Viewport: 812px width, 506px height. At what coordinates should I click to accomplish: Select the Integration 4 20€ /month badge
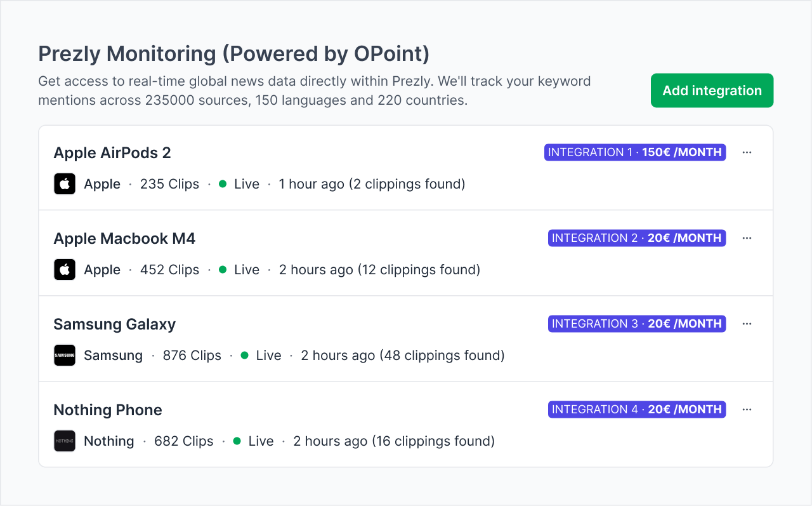pyautogui.click(x=637, y=409)
